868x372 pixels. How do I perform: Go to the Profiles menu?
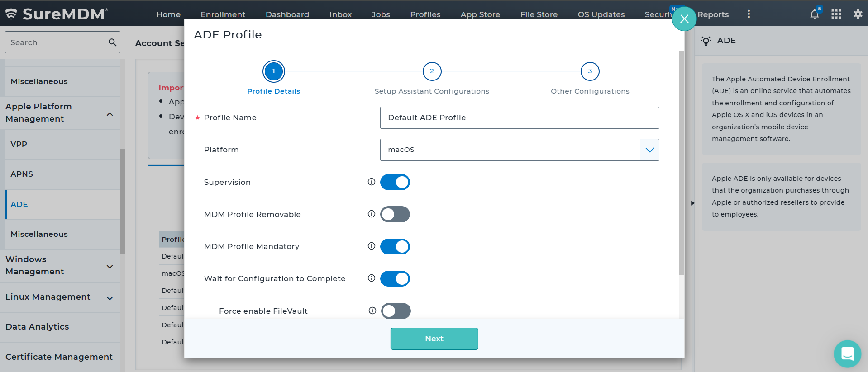click(425, 14)
